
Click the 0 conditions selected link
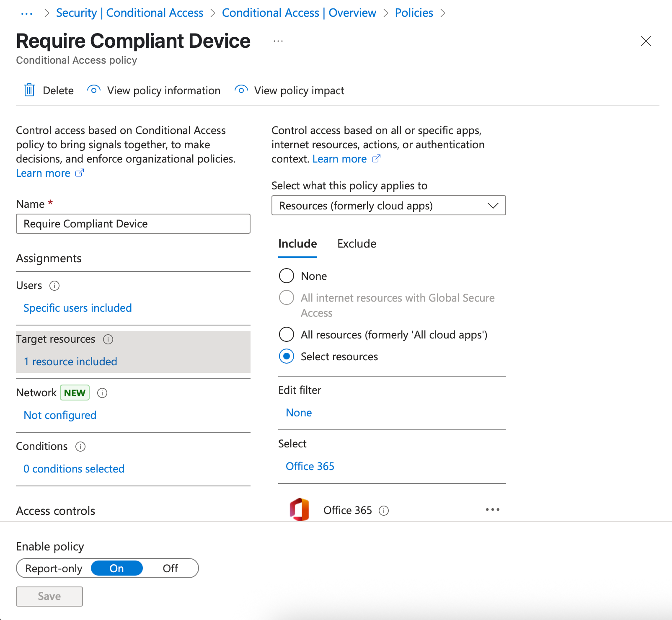tap(74, 469)
